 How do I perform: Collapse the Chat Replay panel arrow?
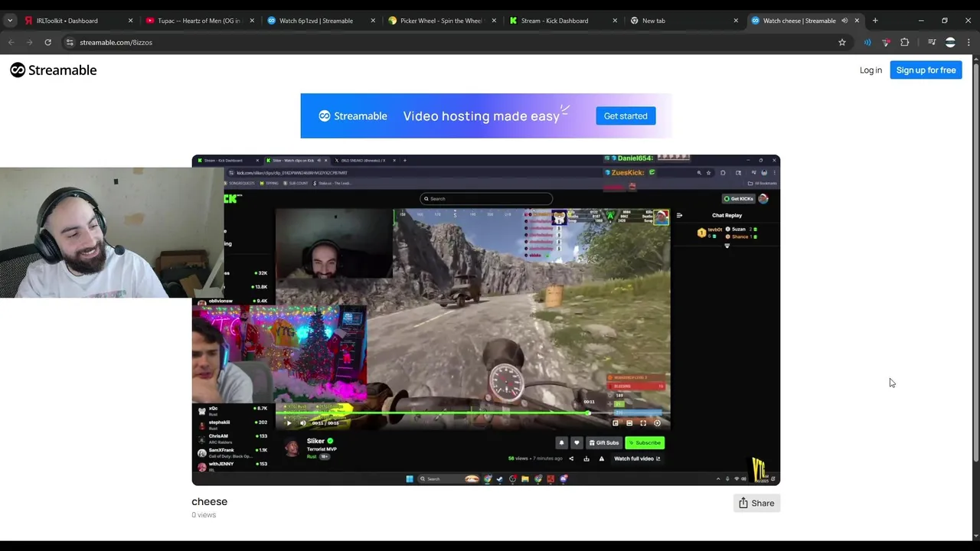point(679,216)
